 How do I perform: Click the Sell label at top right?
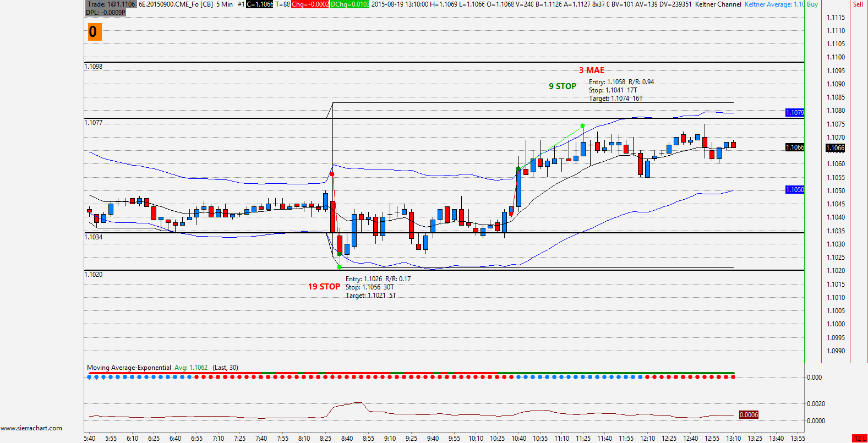858,4
